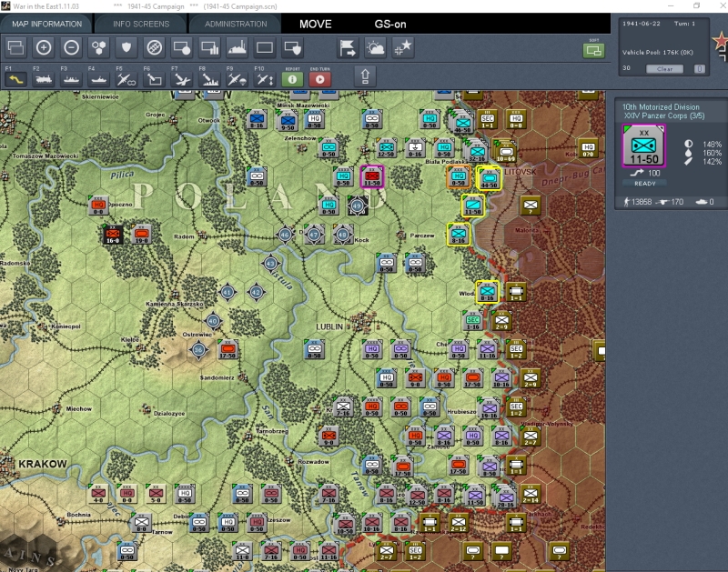This screenshot has width=728, height=572.
Task: Select F4 amphibious transport ship icon
Action: pyautogui.click(x=99, y=79)
